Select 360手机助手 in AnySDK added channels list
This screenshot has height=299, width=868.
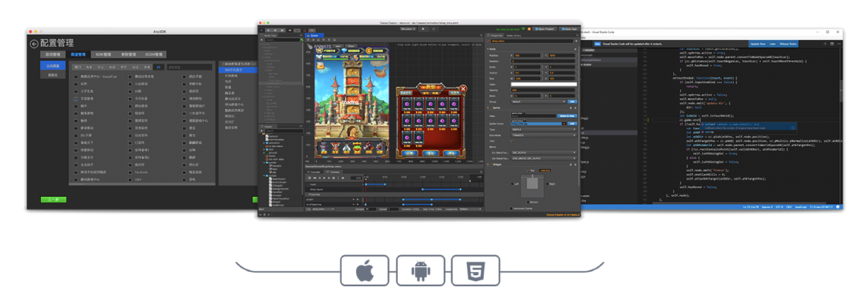pos(237,70)
